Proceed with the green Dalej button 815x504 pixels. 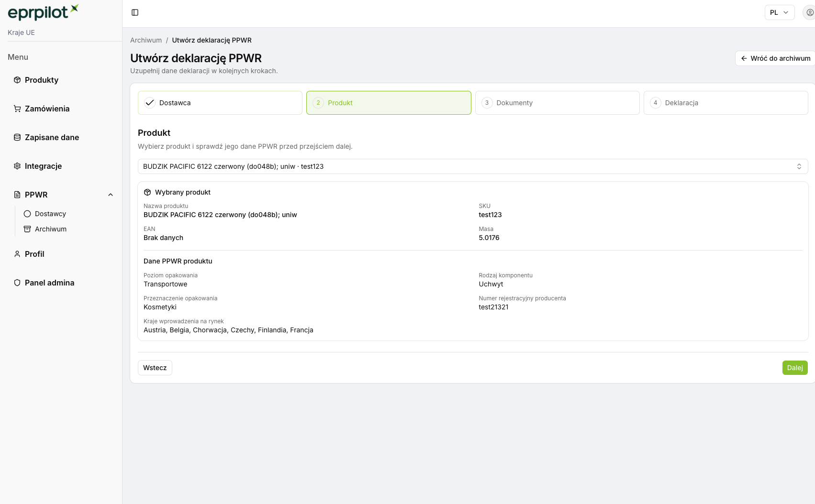(795, 368)
